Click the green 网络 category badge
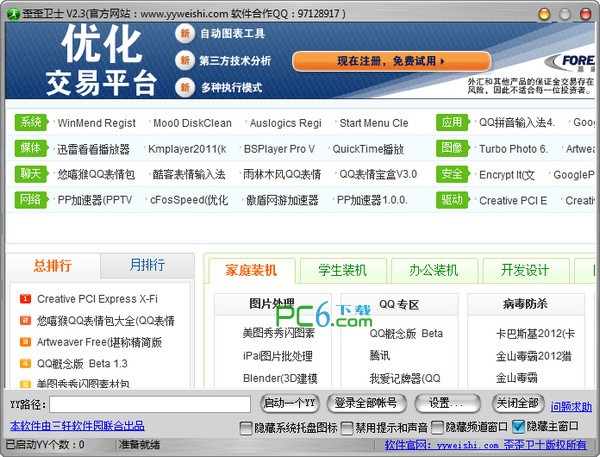The width and height of the screenshot is (600, 457). (x=31, y=200)
